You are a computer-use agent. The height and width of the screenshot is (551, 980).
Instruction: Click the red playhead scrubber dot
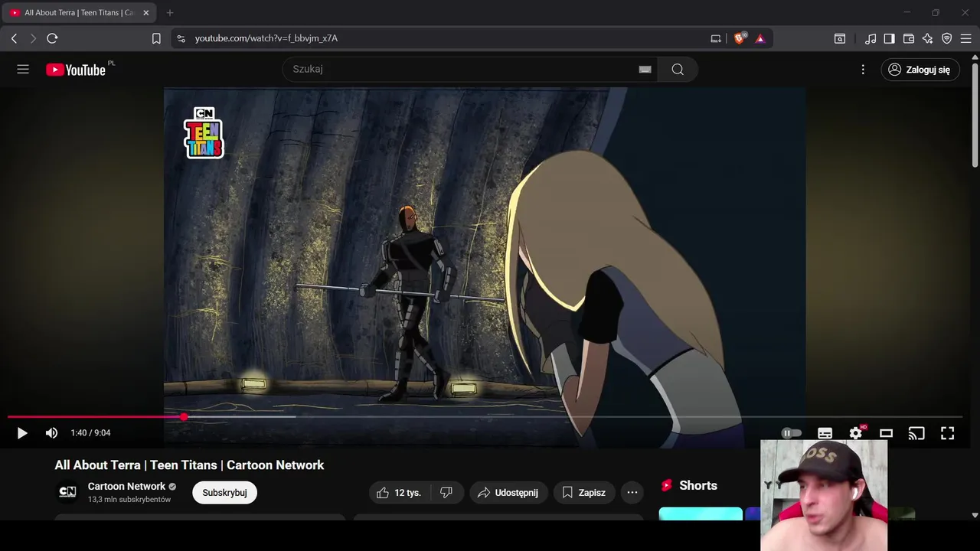click(184, 417)
